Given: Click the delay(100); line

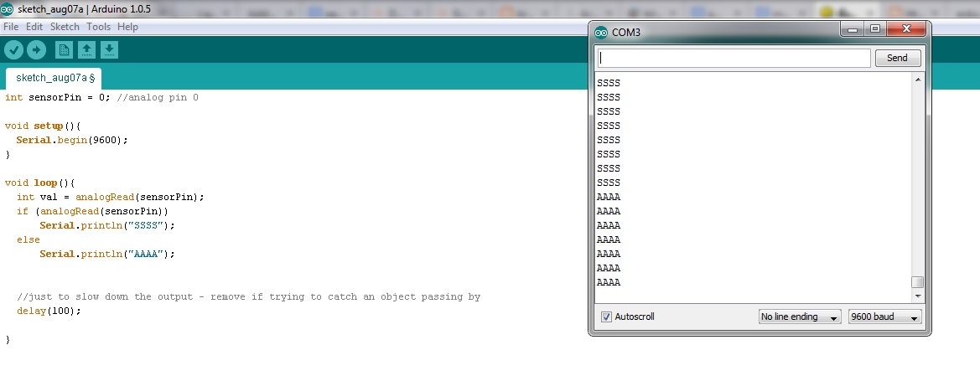Looking at the screenshot, I should [49, 311].
